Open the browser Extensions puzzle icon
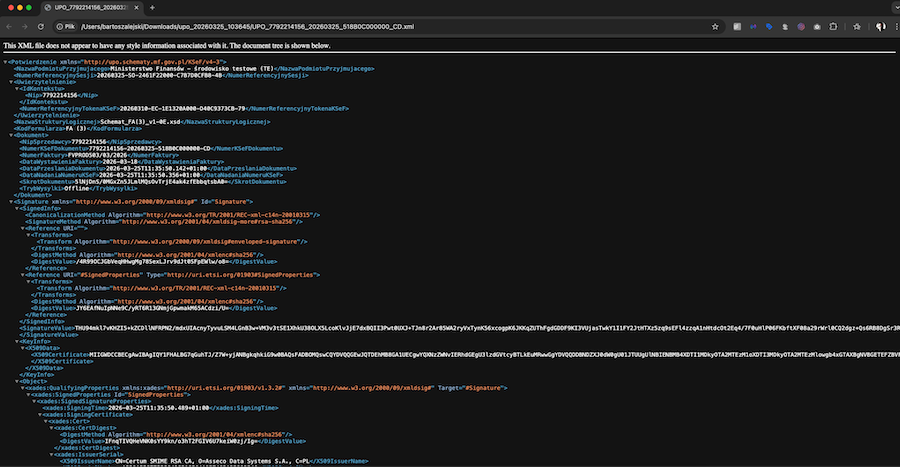 tap(834, 25)
